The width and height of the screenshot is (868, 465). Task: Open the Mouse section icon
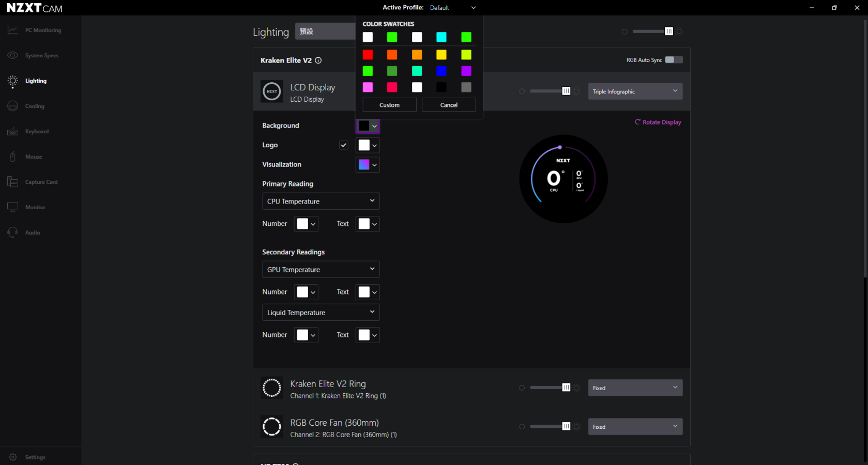pos(13,157)
